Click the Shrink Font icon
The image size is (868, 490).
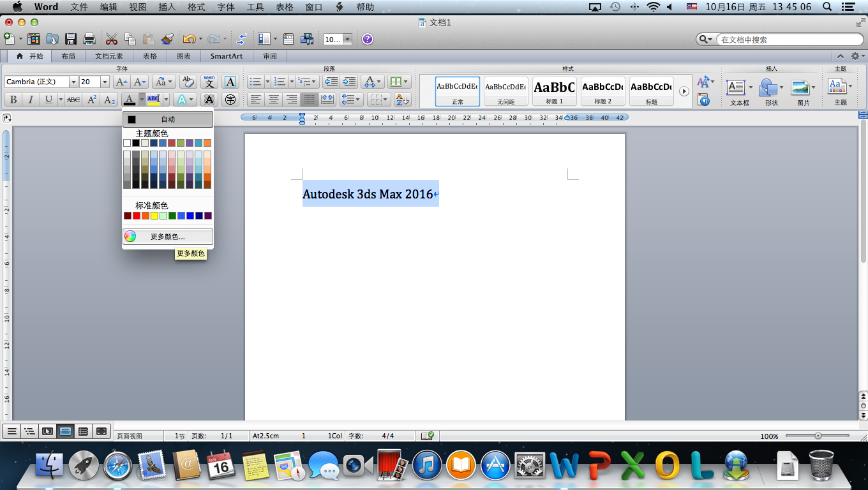140,82
